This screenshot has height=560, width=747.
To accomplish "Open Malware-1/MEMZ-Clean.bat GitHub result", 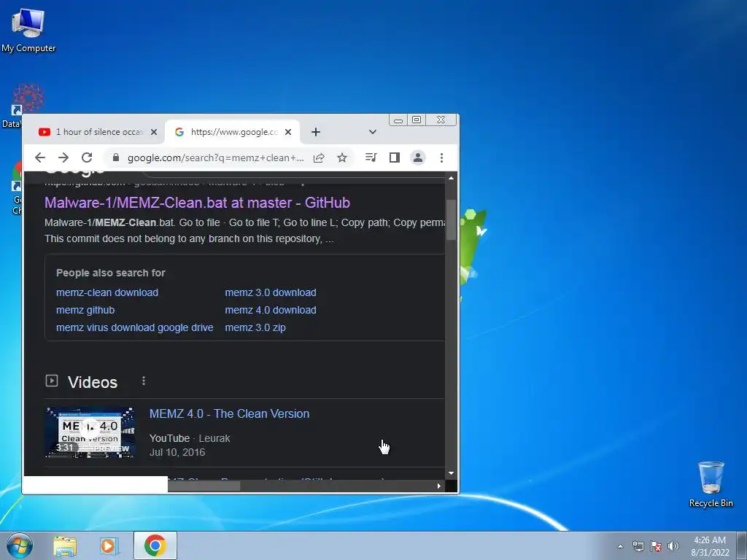I will pos(197,203).
